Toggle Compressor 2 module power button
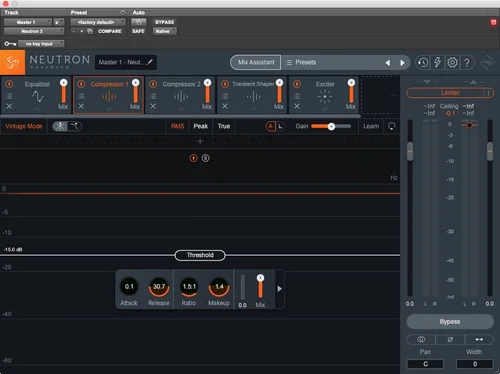 (153, 84)
